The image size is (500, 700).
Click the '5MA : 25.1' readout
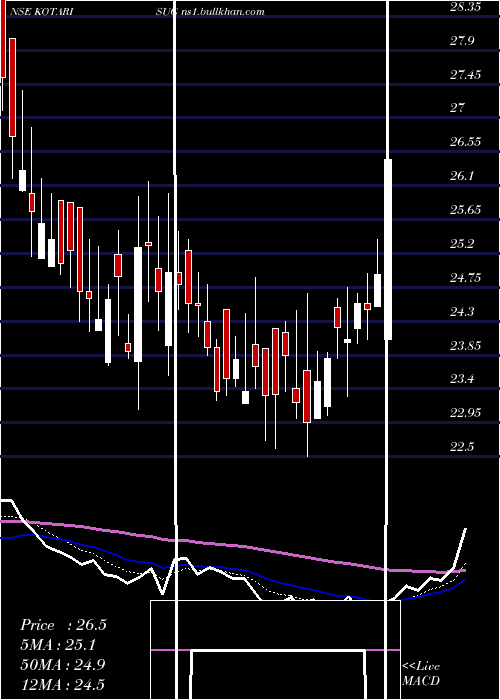coord(58,645)
